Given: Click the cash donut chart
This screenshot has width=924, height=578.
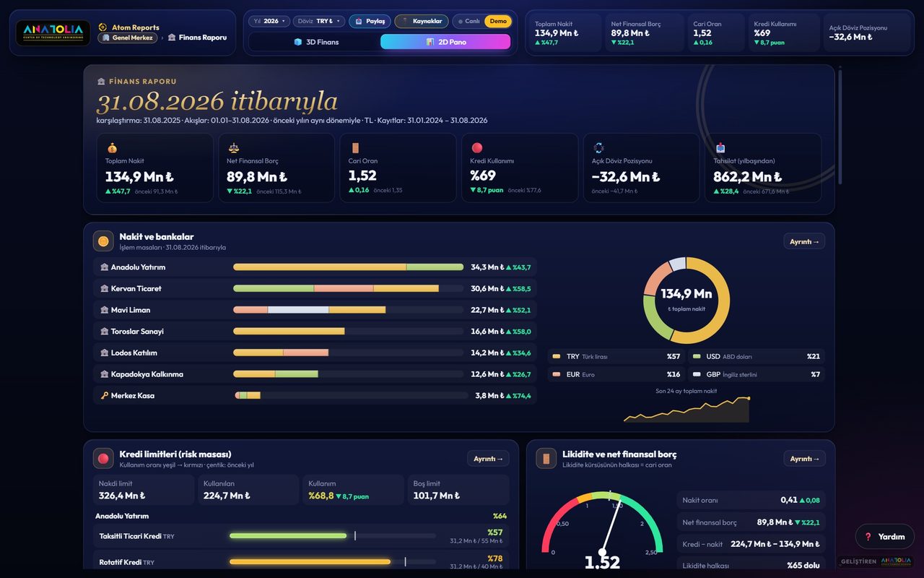Looking at the screenshot, I should click(686, 301).
